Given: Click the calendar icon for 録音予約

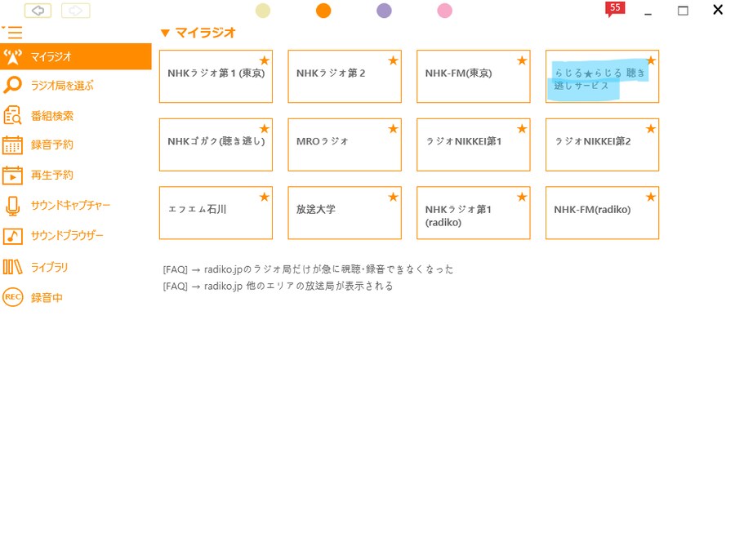Looking at the screenshot, I should click(12, 144).
